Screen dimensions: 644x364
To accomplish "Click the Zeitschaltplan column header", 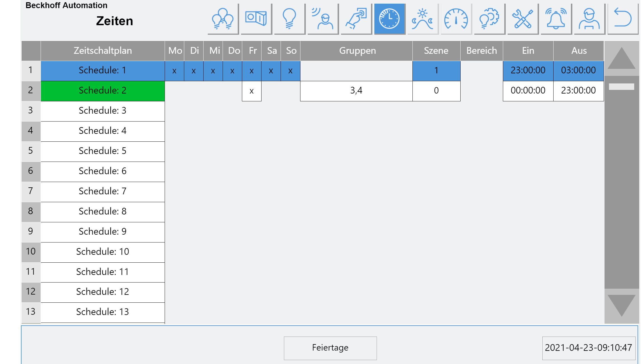I will point(103,51).
